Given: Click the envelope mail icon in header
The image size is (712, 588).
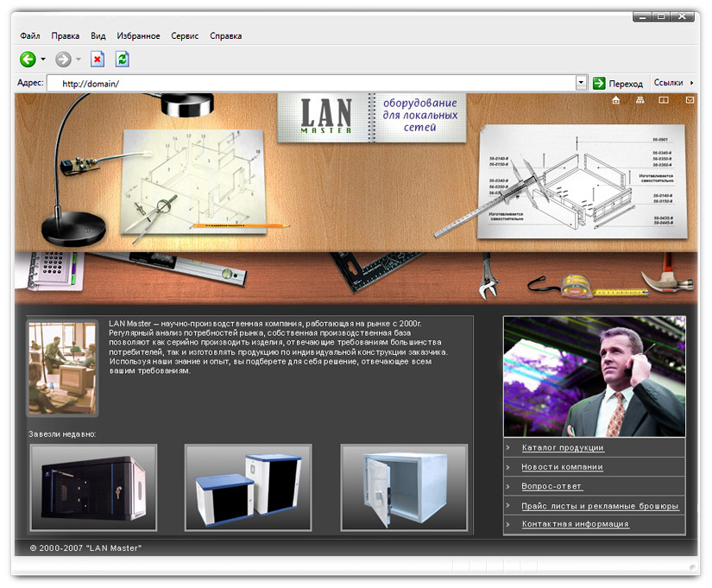Looking at the screenshot, I should [x=690, y=101].
